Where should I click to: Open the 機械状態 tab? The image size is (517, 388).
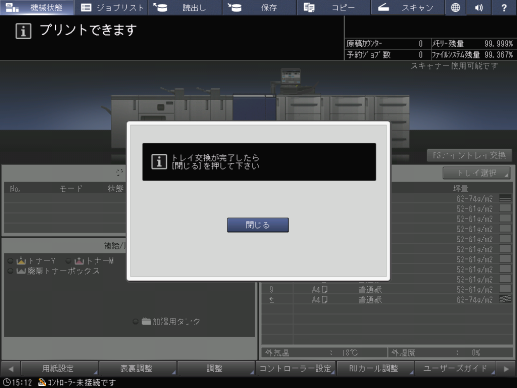(x=37, y=7)
